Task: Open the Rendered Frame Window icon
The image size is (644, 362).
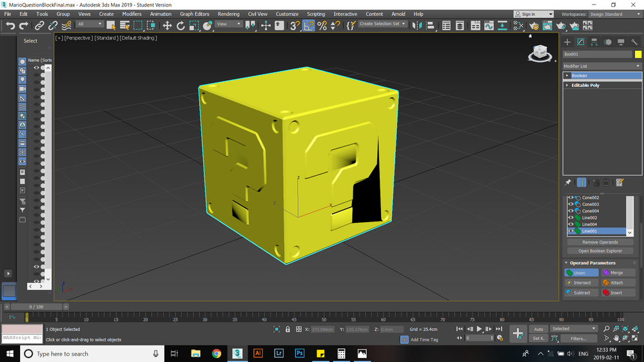Action: (x=547, y=26)
